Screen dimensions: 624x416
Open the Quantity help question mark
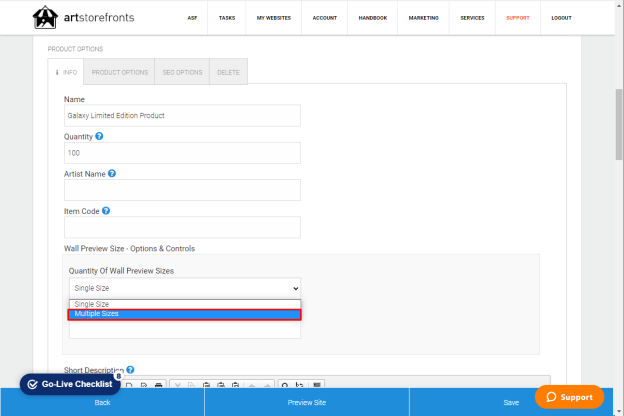[99, 136]
